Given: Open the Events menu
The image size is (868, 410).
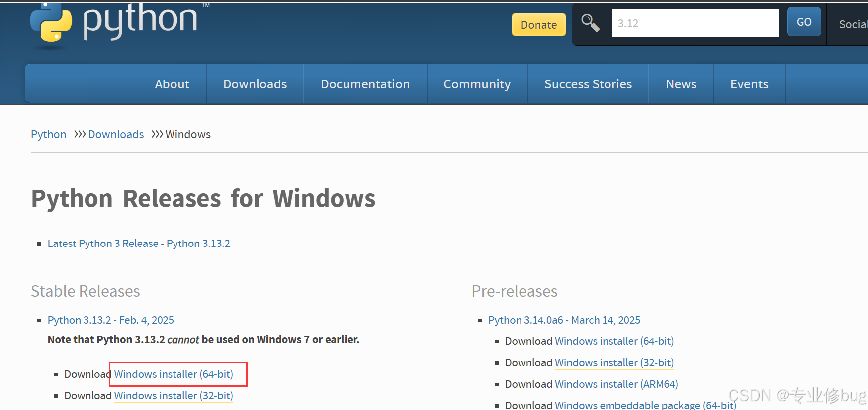Looking at the screenshot, I should (749, 84).
